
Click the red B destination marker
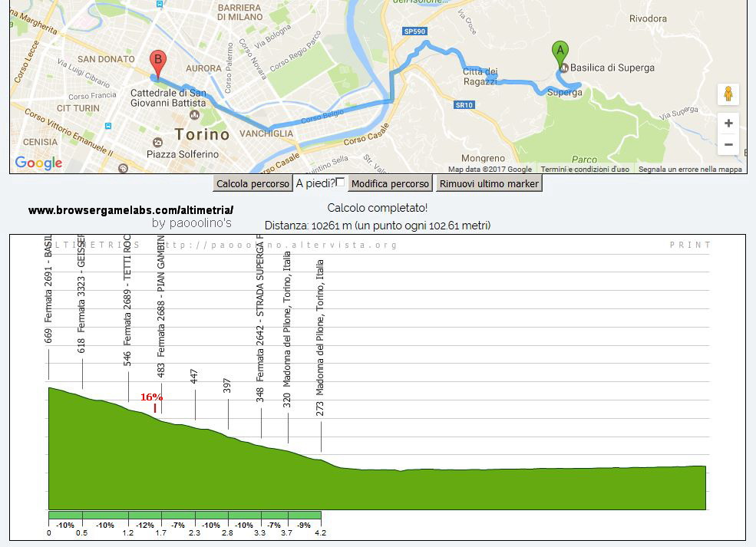pyautogui.click(x=157, y=64)
